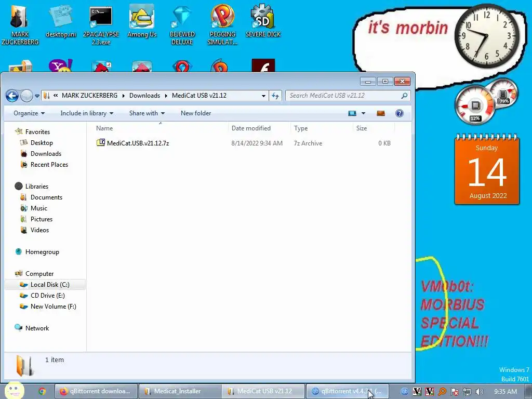Open the PEGGING SIMULAT... desktop shortcut
Image resolution: width=532 pixels, height=399 pixels.
(222, 24)
